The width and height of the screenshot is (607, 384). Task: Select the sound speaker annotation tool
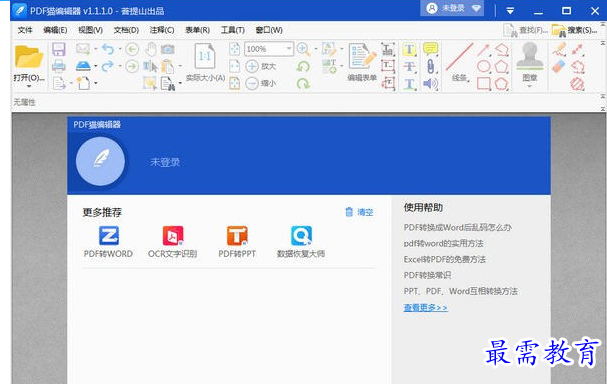[x=430, y=83]
